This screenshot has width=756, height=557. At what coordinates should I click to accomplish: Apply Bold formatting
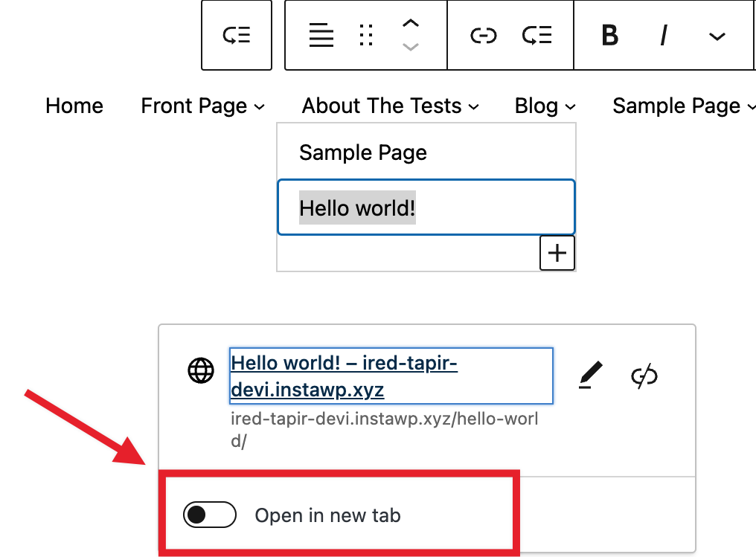coord(609,35)
